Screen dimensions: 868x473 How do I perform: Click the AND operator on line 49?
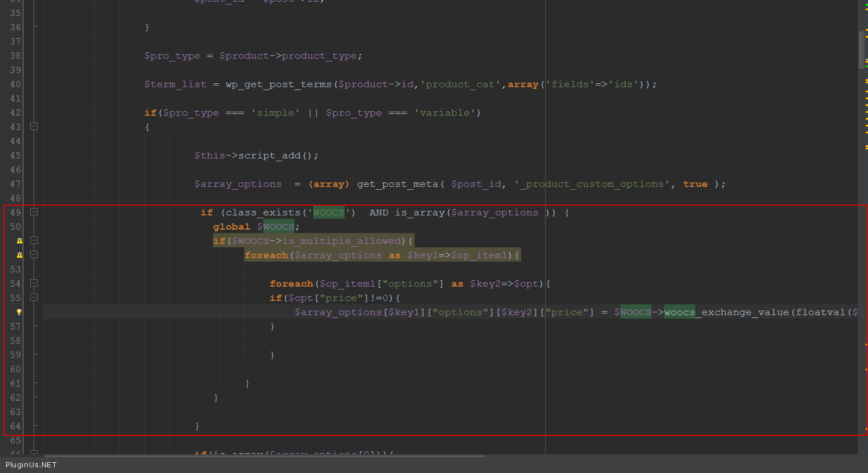pyautogui.click(x=379, y=213)
